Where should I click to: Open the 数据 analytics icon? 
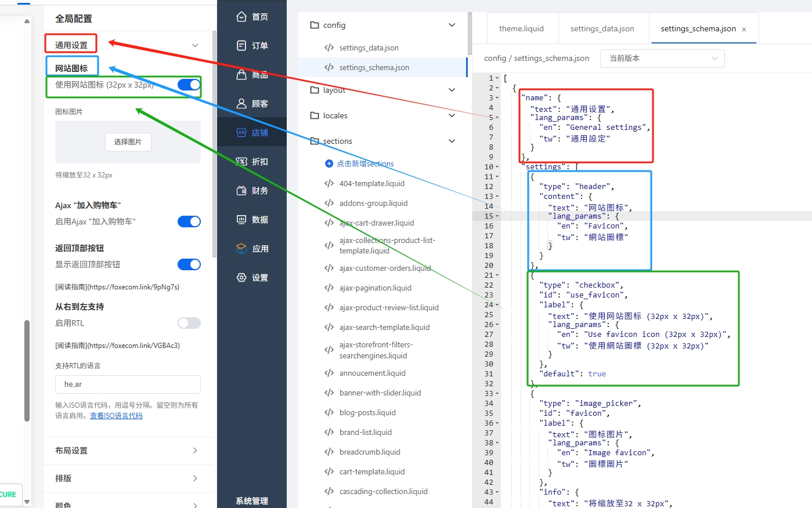pyautogui.click(x=241, y=220)
